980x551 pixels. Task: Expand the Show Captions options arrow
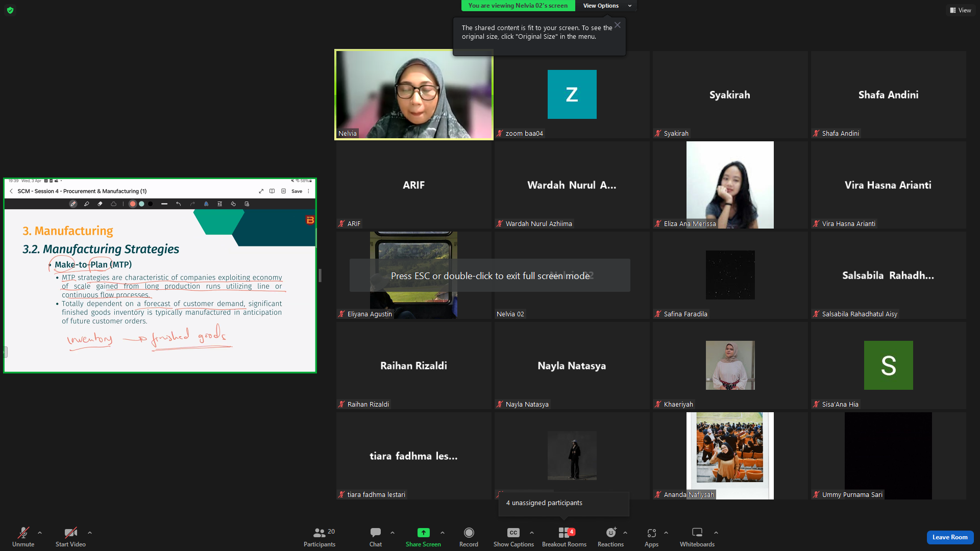pyautogui.click(x=532, y=533)
